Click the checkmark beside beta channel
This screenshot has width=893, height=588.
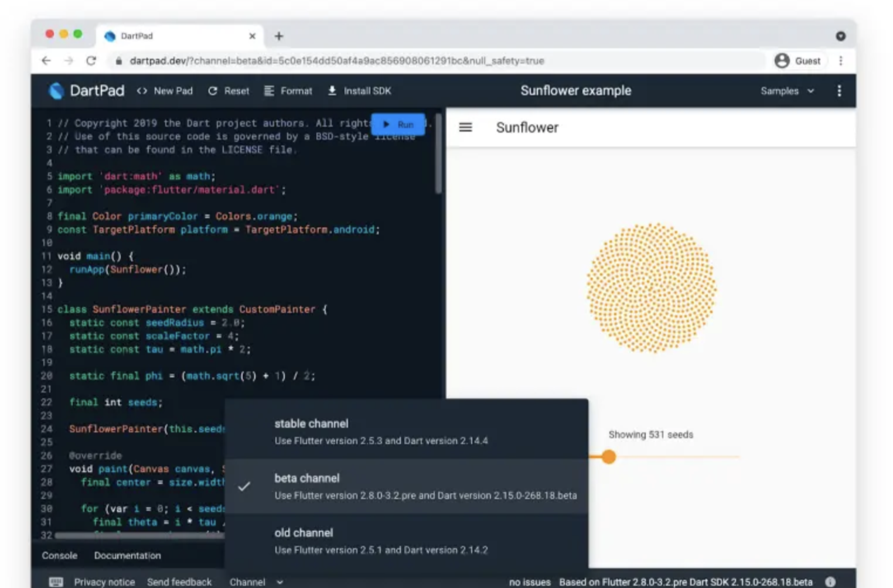[244, 486]
